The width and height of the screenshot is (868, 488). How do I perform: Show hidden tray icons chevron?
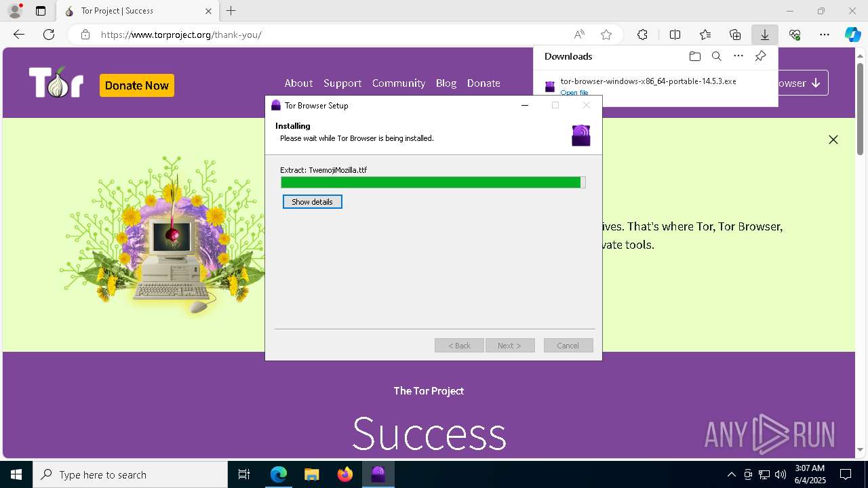point(731,474)
